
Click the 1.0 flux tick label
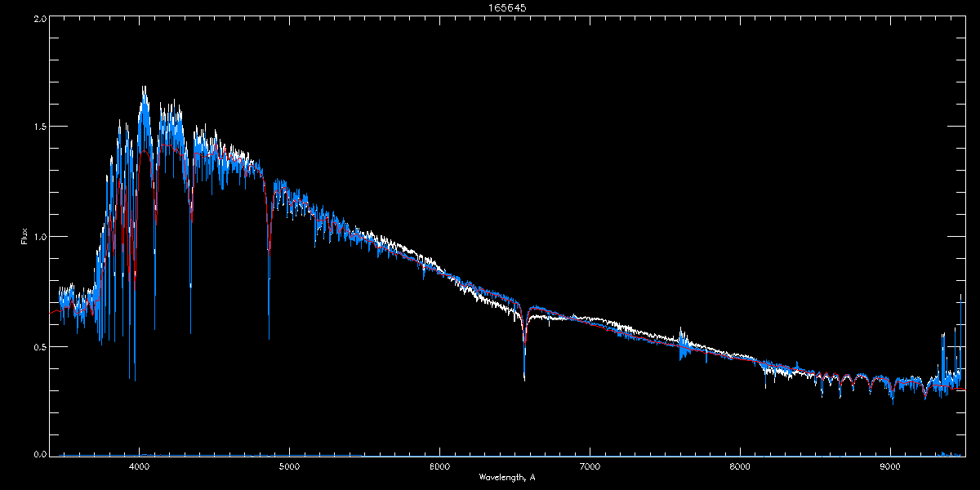(x=40, y=237)
